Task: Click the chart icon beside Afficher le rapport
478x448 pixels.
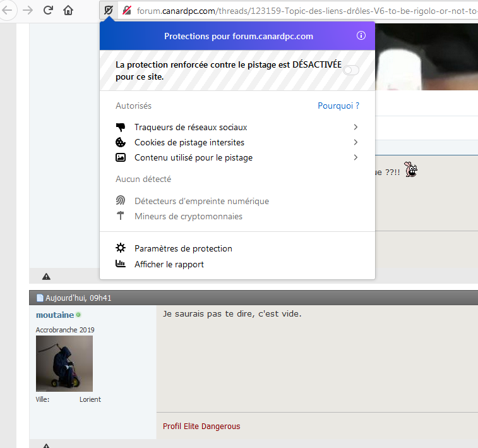Action: coord(121,264)
